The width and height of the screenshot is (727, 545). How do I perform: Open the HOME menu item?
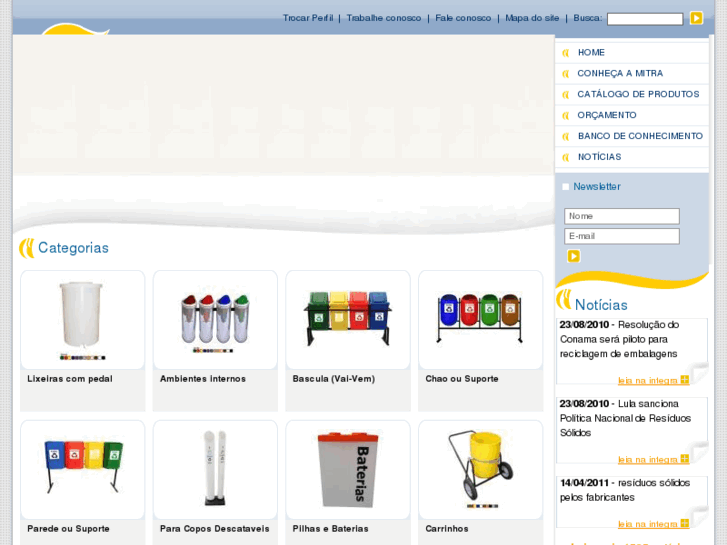tap(591, 52)
